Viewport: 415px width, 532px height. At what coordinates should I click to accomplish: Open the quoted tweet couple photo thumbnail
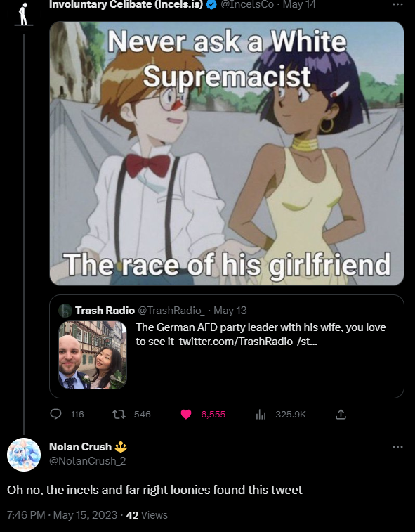pyautogui.click(x=93, y=355)
